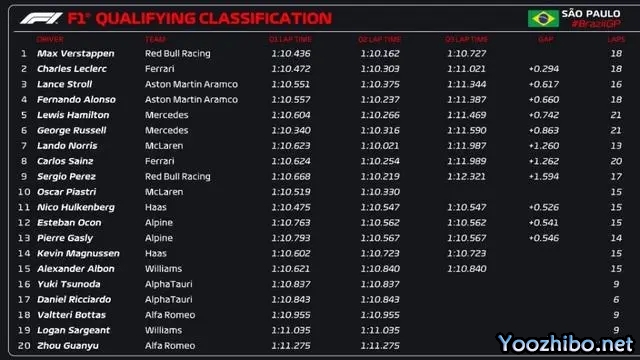Image resolution: width=640 pixels, height=360 pixels.
Task: Click Aston Martin Aramco team for Stroll
Action: [191, 84]
